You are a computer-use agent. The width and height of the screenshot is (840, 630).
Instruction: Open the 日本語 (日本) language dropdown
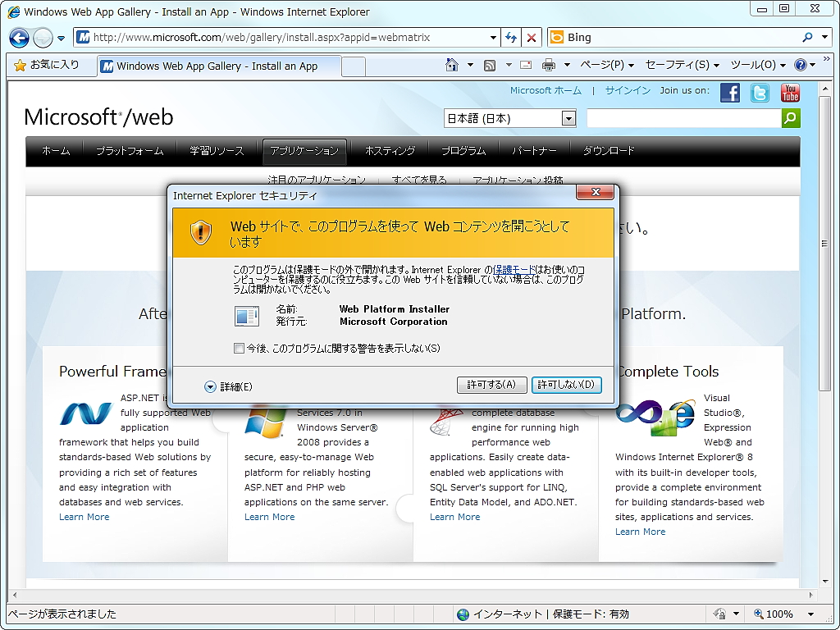[x=509, y=118]
